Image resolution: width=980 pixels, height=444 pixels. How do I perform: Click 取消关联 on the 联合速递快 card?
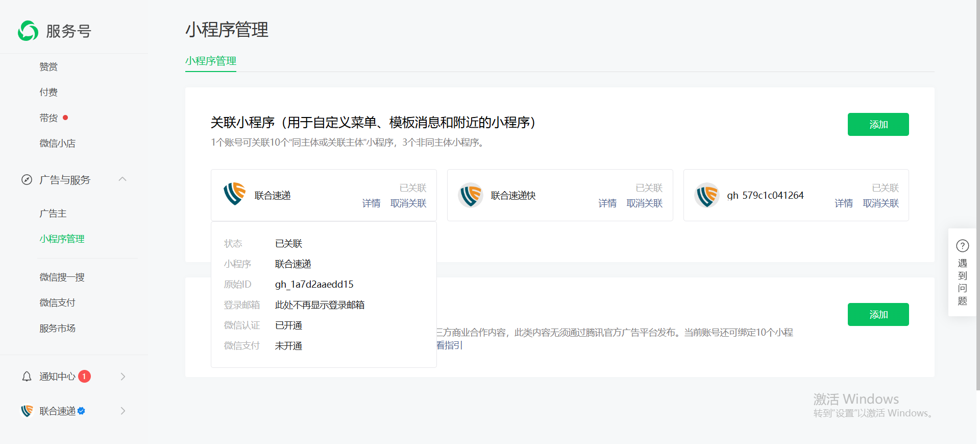[645, 203]
